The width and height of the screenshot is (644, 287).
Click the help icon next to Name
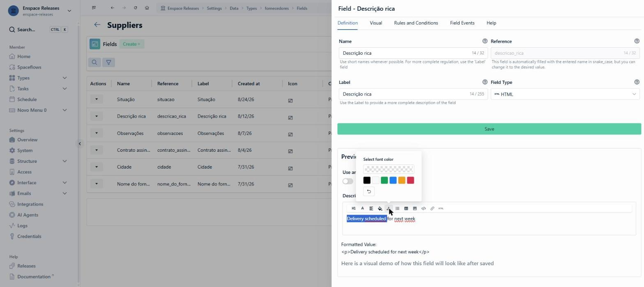(x=485, y=41)
